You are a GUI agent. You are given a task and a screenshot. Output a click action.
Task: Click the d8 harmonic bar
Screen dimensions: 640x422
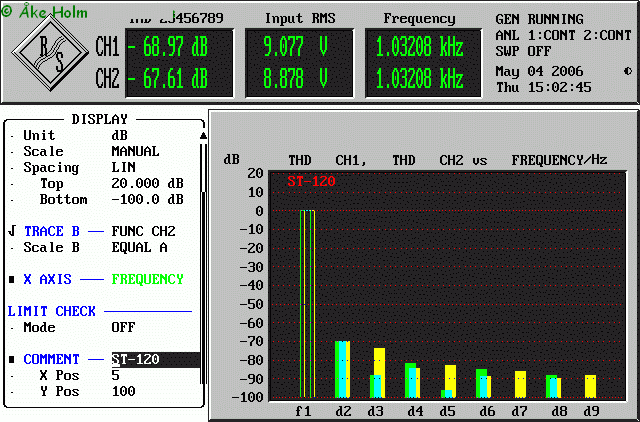[x=553, y=386]
